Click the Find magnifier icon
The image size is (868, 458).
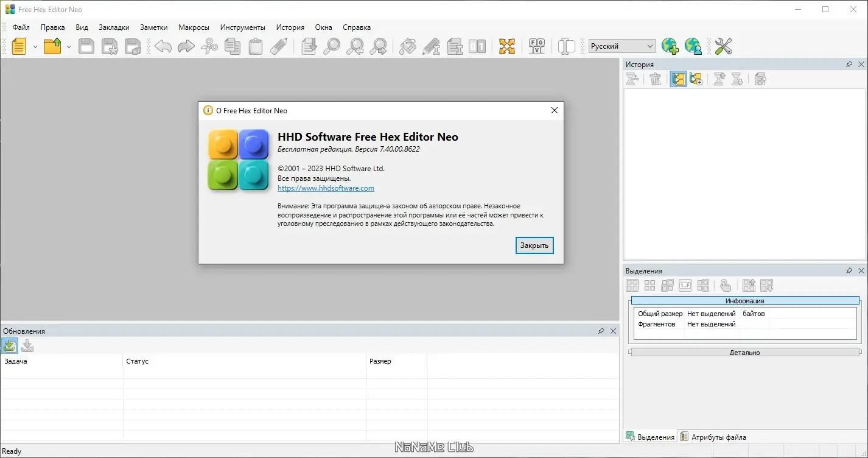click(332, 46)
